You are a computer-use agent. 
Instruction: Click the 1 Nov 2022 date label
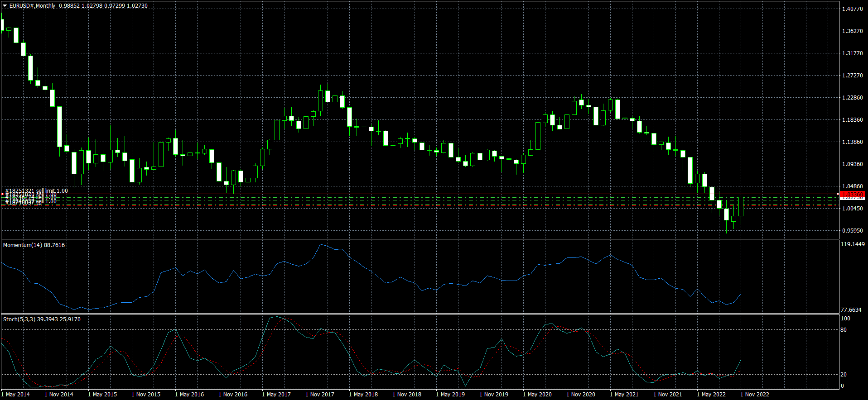pyautogui.click(x=755, y=395)
